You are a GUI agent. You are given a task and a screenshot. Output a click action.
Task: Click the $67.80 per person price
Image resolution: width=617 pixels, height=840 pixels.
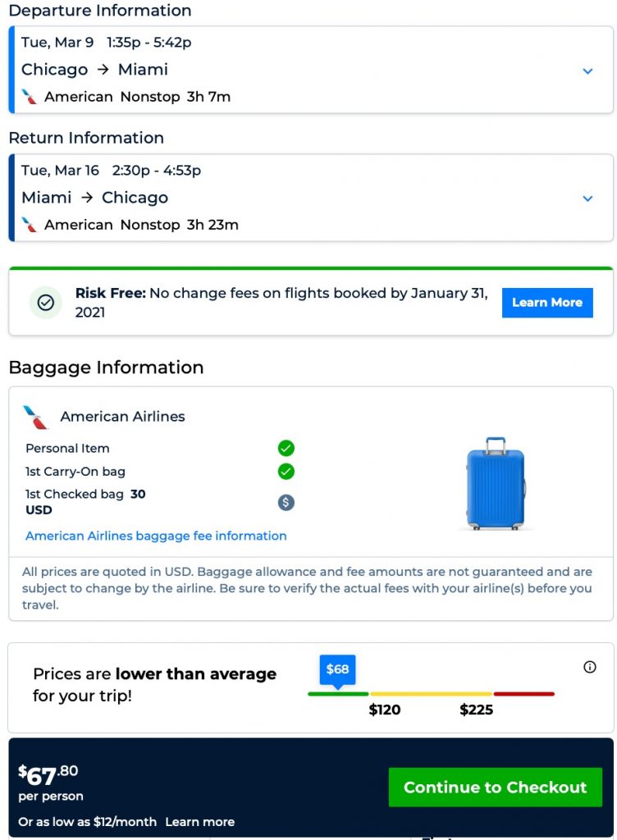pyautogui.click(x=48, y=774)
